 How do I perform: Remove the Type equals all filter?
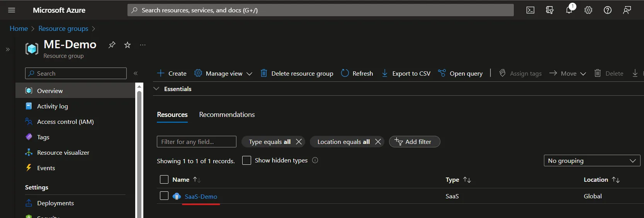point(299,142)
